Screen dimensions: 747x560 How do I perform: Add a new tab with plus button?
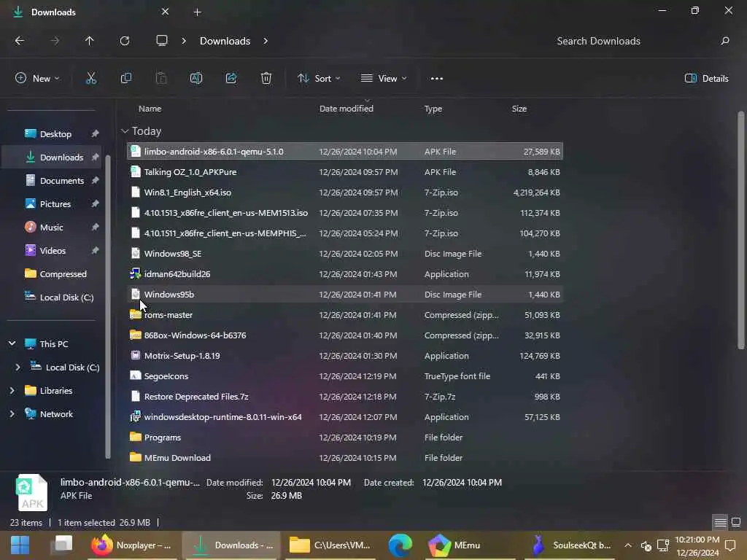pyautogui.click(x=197, y=12)
